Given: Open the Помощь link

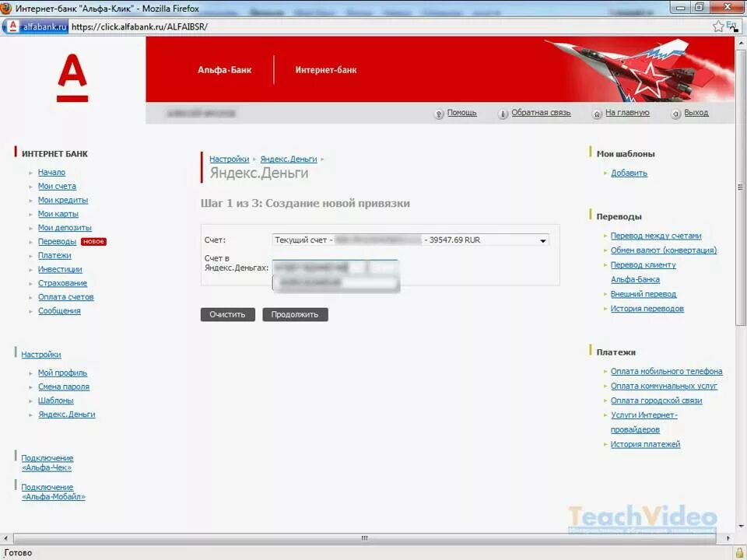Looking at the screenshot, I should click(461, 113).
